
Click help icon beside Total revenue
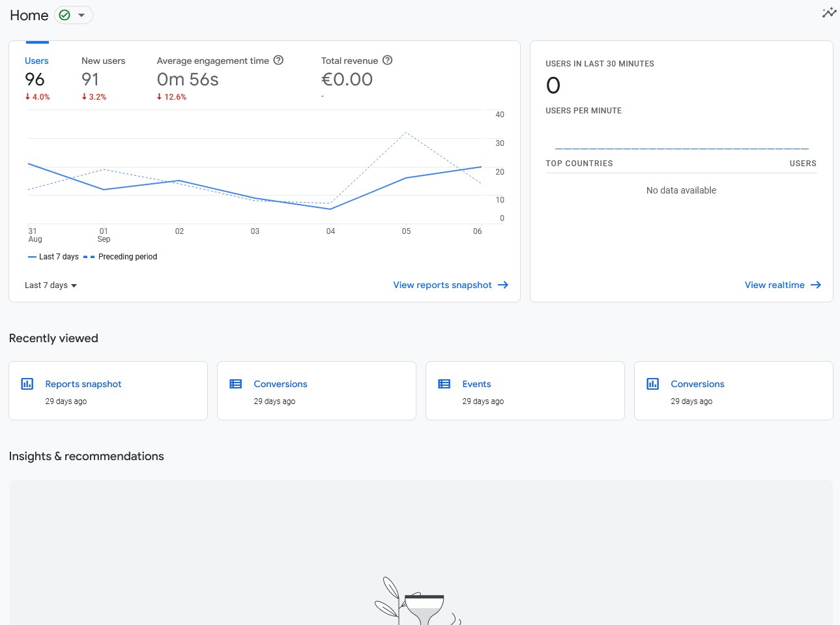pos(387,60)
